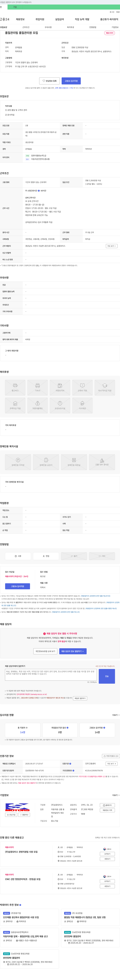Image resolution: width=120 pixels, height=980 pixels.
Task: Click 고용24 입사지원 under 접수 마감일
Action: point(17,586)
